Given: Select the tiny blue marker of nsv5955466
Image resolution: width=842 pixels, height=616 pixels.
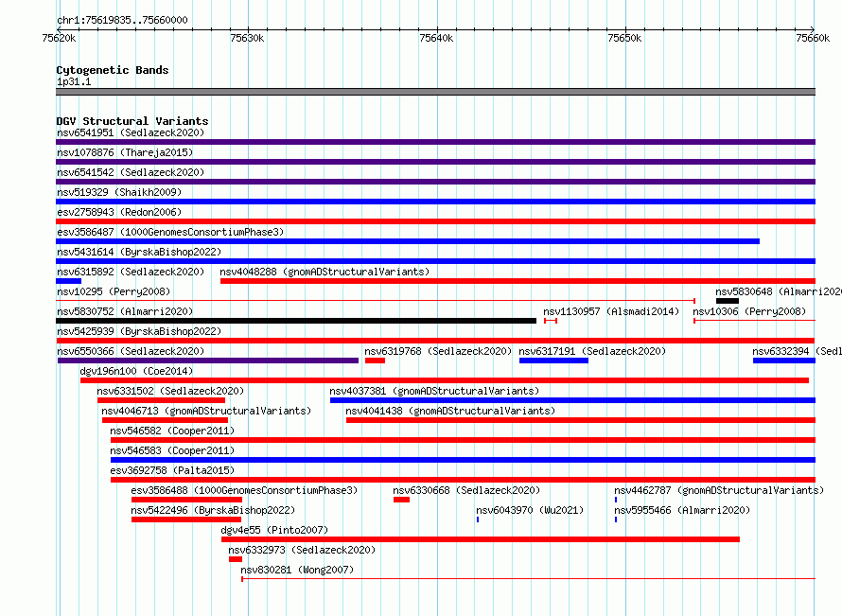Looking at the screenshot, I should pos(616,519).
